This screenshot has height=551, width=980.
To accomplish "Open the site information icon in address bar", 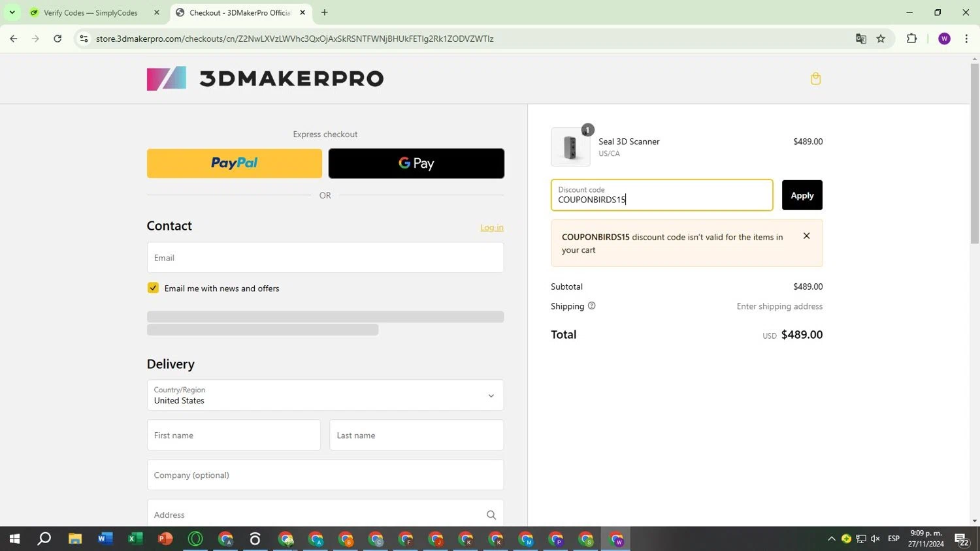I will click(84, 39).
